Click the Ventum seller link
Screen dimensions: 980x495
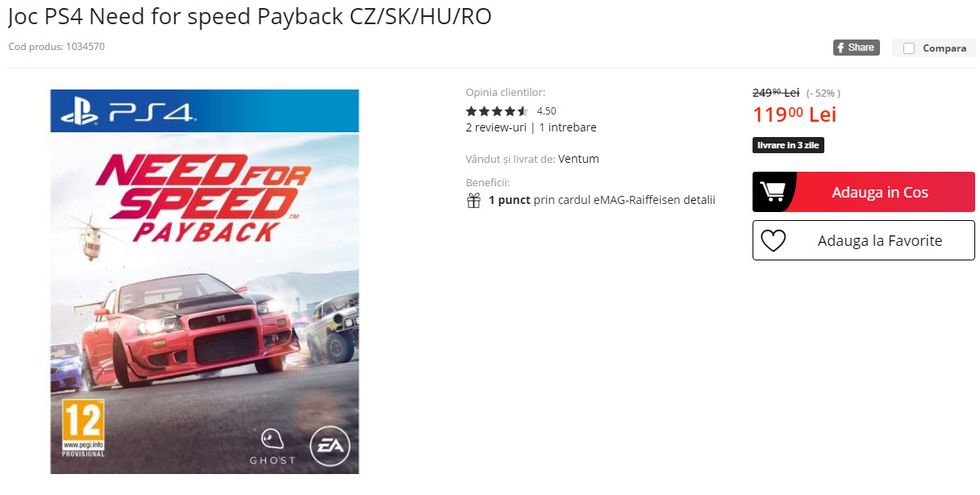[578, 159]
